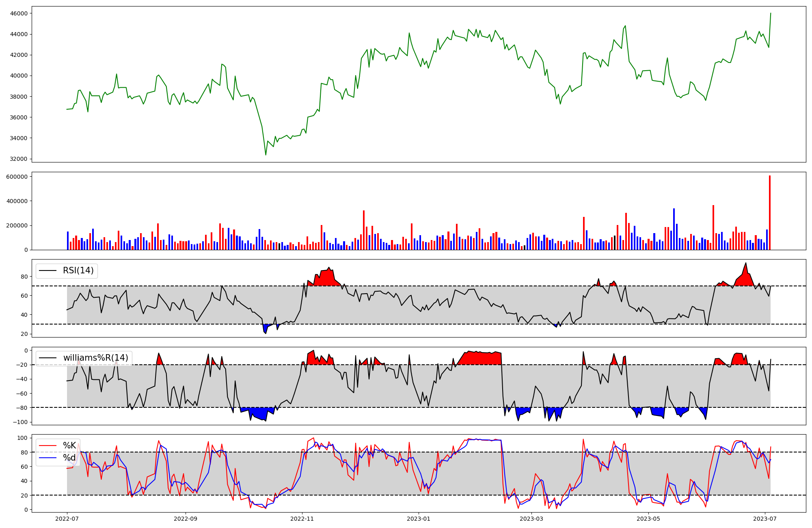The height and width of the screenshot is (528, 812).
Task: Click the tallest red volume bar at far right
Action: [769, 212]
